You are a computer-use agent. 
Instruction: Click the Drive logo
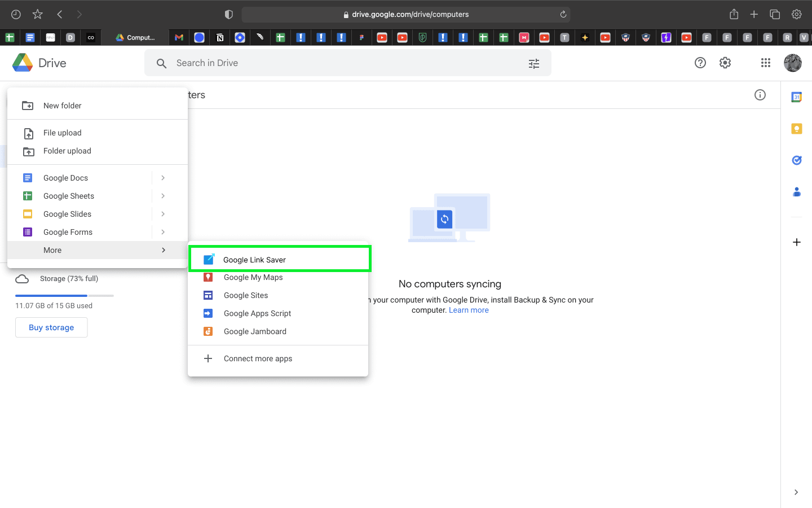coord(39,63)
